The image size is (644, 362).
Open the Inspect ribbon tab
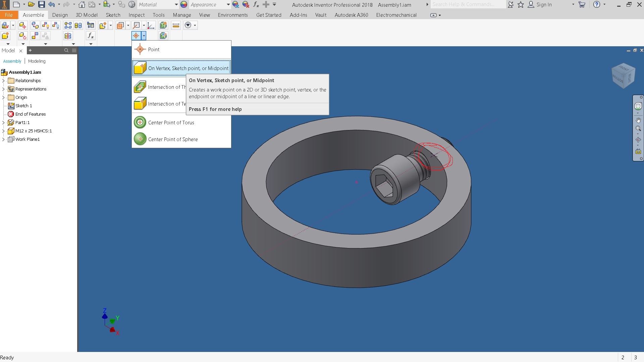(x=137, y=15)
